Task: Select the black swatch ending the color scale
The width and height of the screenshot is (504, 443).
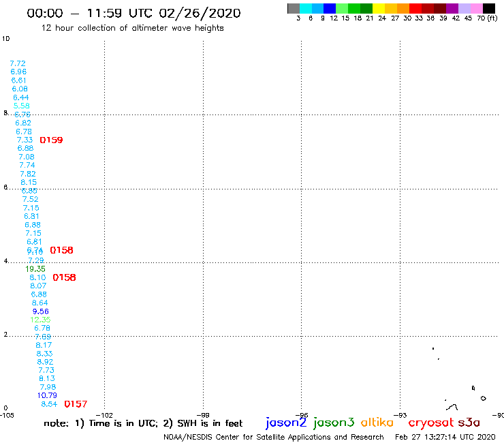Action: (x=488, y=8)
